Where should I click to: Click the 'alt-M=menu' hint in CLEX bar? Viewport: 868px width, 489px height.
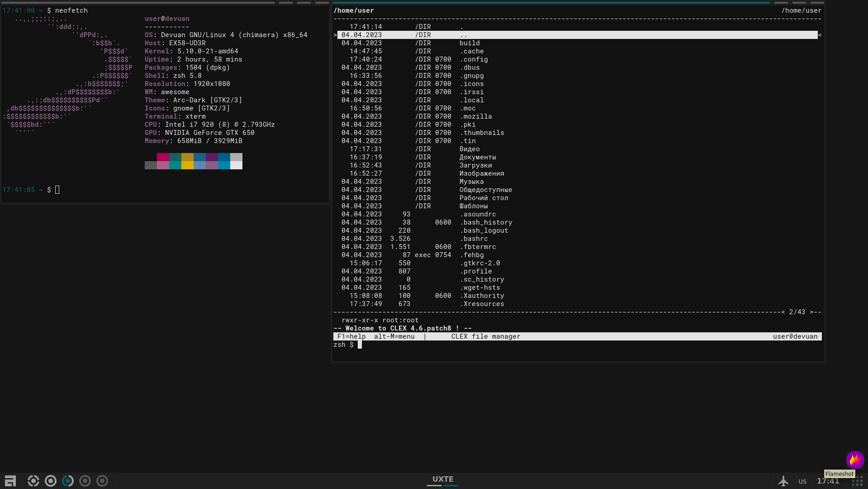(x=394, y=336)
